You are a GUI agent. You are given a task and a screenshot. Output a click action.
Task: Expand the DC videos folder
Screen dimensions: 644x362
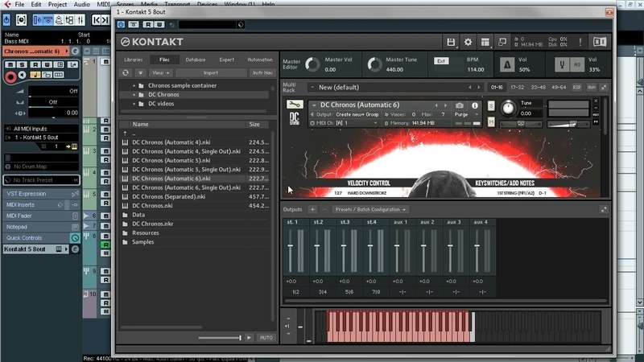pos(134,104)
